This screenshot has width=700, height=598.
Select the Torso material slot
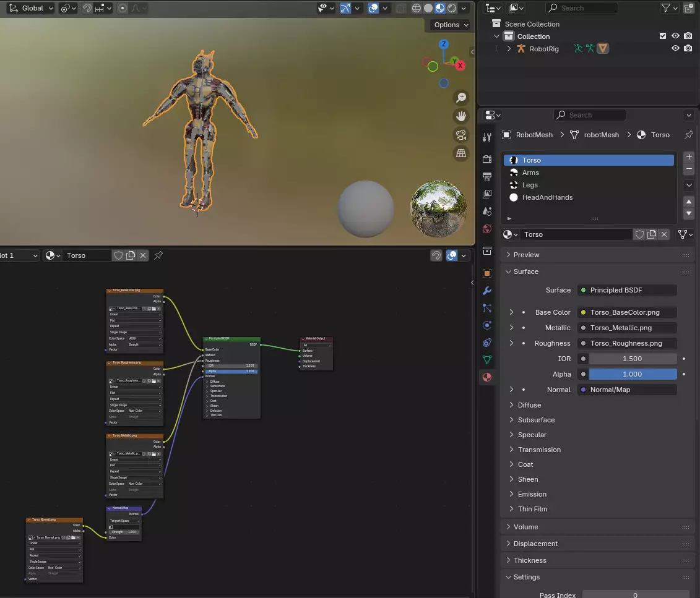click(x=589, y=160)
